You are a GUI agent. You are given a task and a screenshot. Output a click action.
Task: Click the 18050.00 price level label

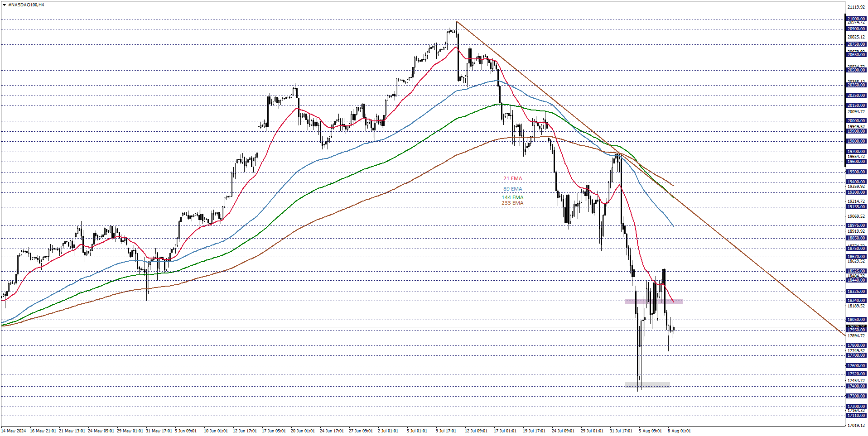[x=856, y=320]
